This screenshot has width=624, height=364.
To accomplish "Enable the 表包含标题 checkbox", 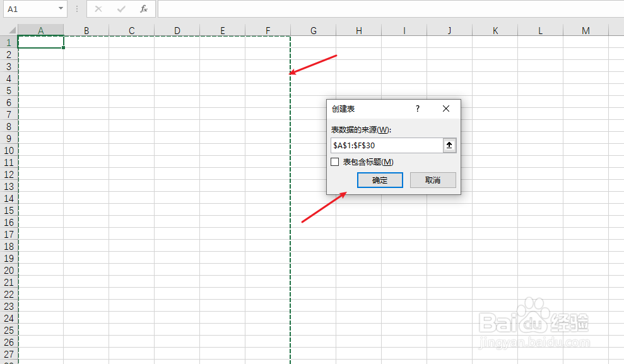I will coord(334,162).
